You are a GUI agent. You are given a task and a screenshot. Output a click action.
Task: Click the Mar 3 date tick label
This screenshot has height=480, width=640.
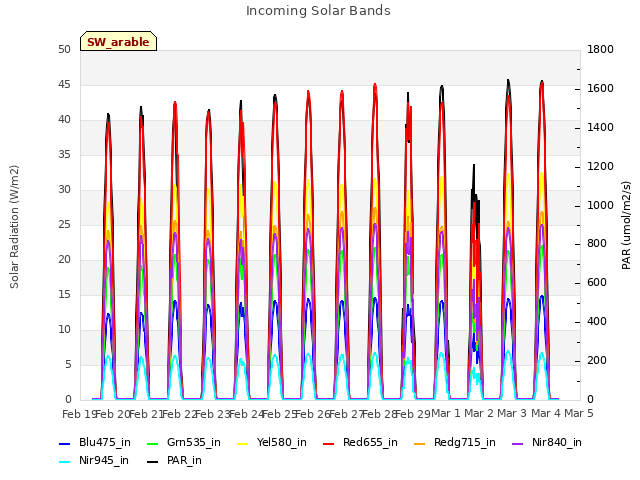tap(512, 413)
